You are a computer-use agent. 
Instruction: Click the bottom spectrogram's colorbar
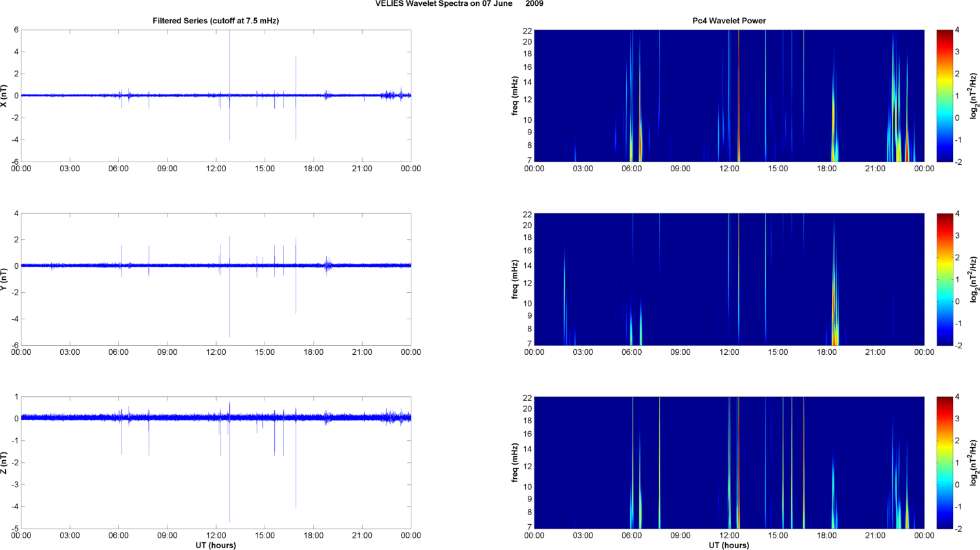pos(944,463)
